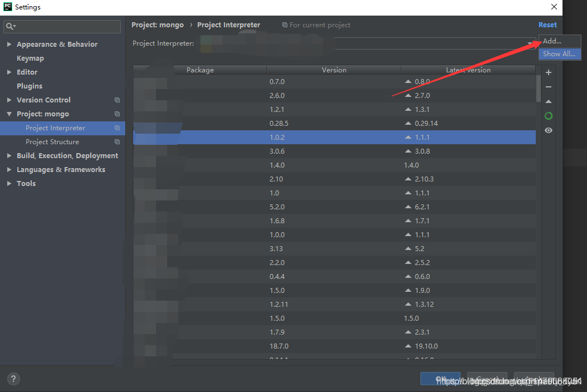Click the minus icon to uninstall package
The width and height of the screenshot is (587, 392).
549,87
